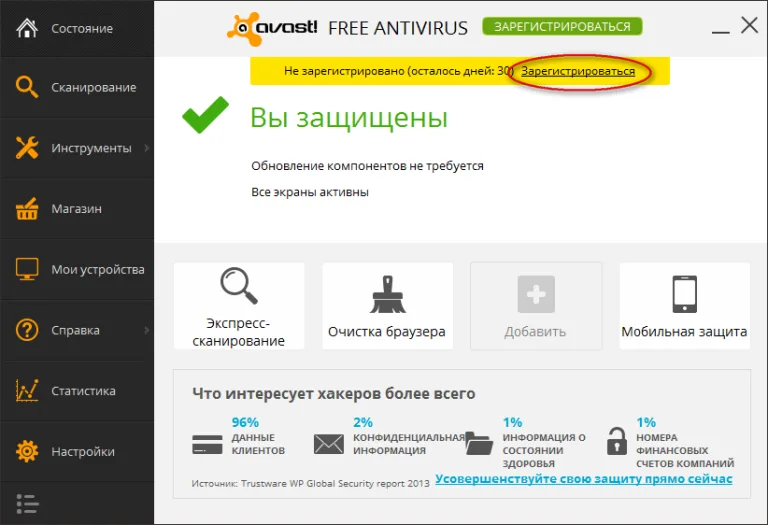
Task: Open the Магазин shopping basket icon
Action: pyautogui.click(x=27, y=209)
